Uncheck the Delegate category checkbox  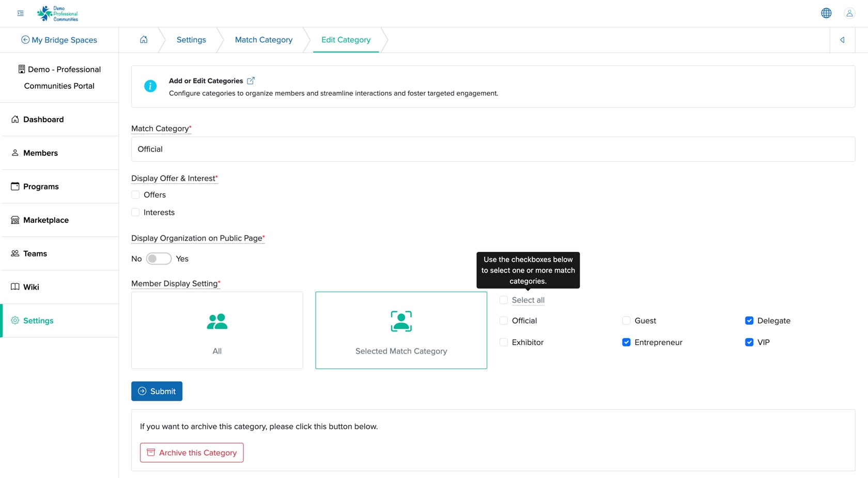click(749, 321)
